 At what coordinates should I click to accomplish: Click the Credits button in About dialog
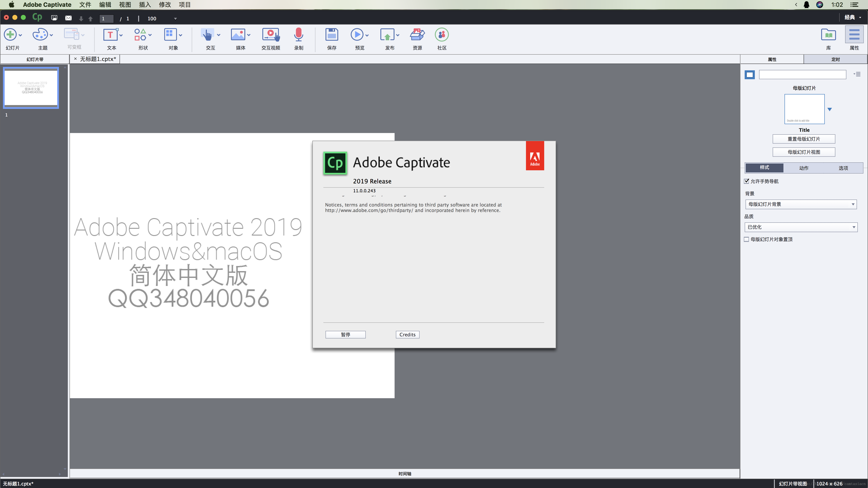pyautogui.click(x=407, y=334)
